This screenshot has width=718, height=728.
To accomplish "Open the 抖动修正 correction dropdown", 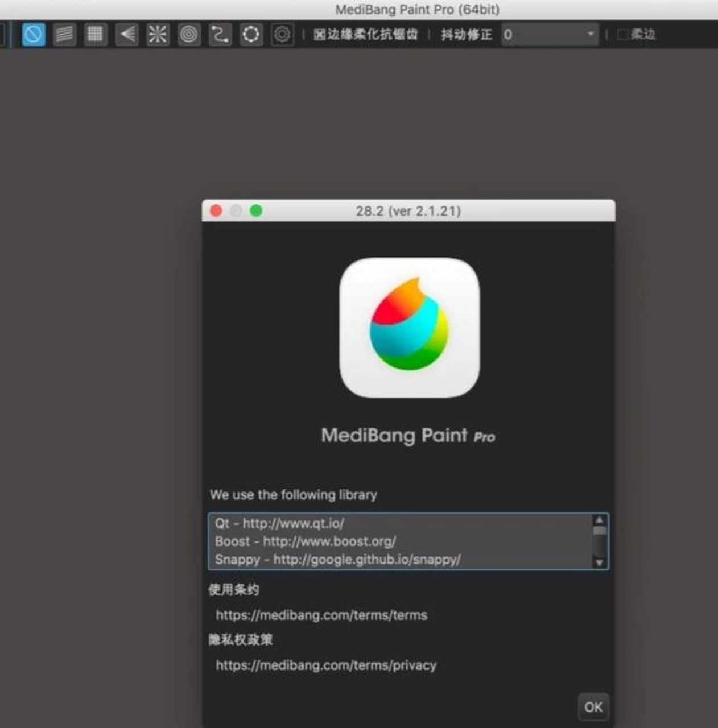I will coord(590,35).
